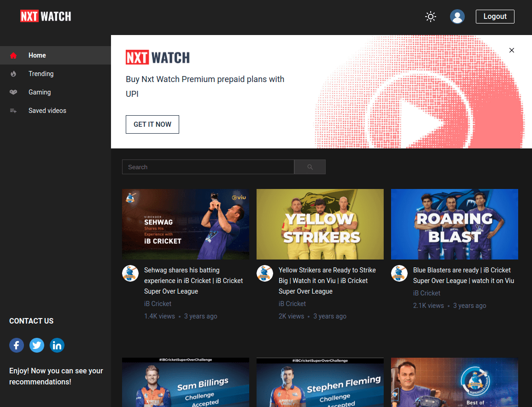The image size is (532, 407).
Task: Open 'Sehwag shares his batting experience' title
Action: pyautogui.click(x=193, y=281)
